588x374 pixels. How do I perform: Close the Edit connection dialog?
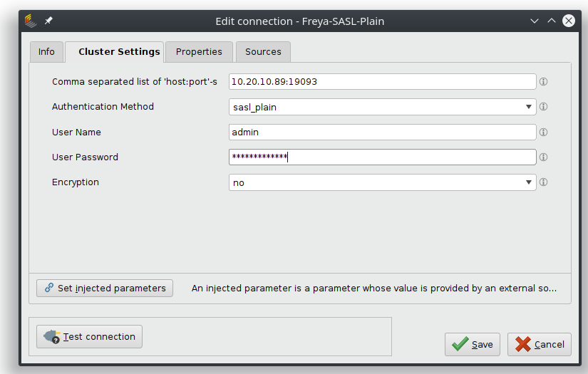click(569, 21)
